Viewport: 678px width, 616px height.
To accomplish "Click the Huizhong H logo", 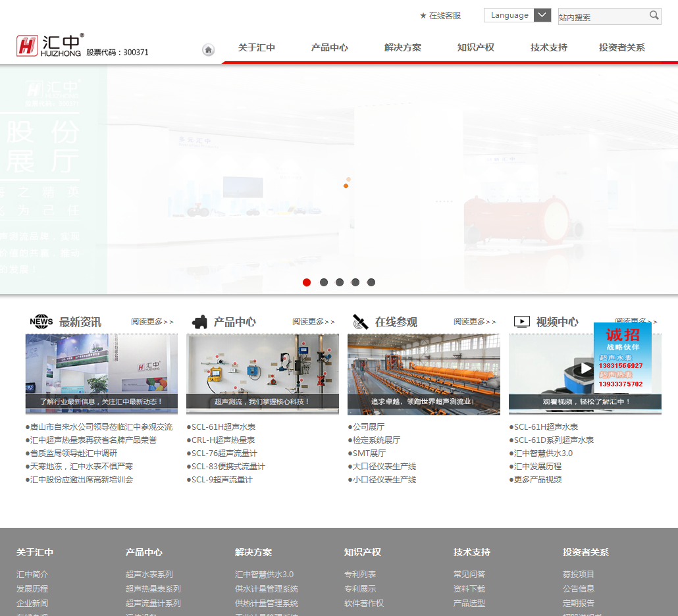I will 27,45.
